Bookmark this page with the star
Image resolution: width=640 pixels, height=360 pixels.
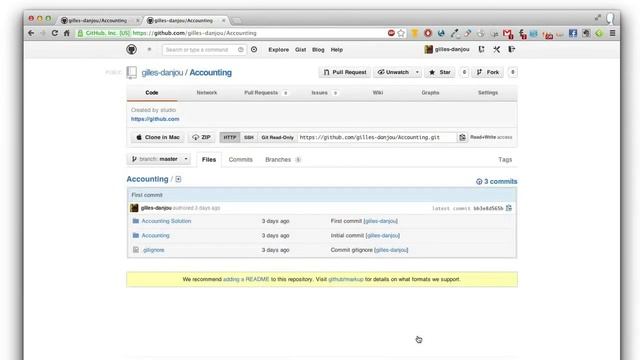401,33
